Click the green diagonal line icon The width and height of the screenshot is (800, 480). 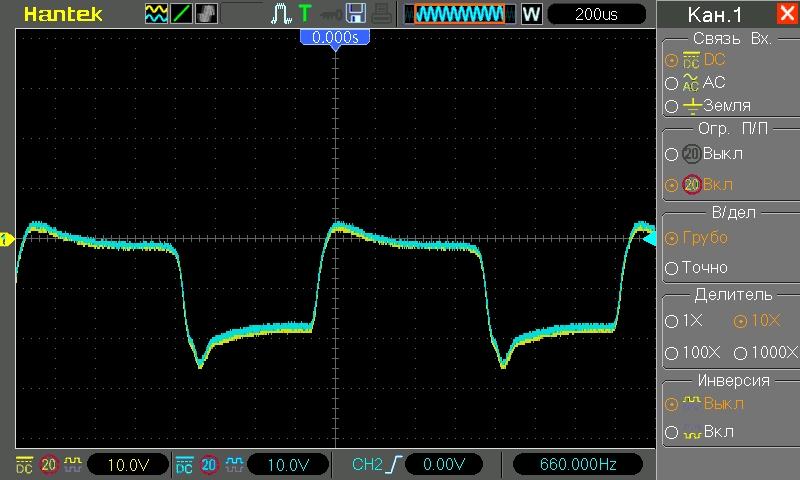182,13
